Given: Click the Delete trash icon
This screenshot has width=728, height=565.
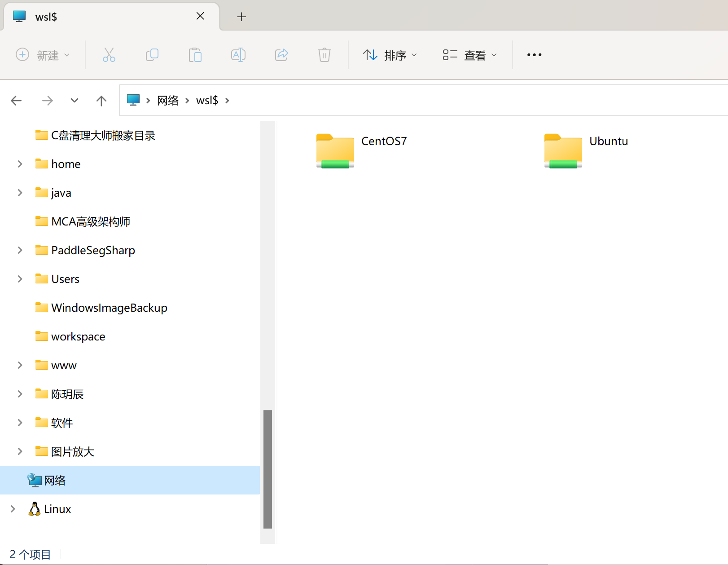Looking at the screenshot, I should [325, 55].
